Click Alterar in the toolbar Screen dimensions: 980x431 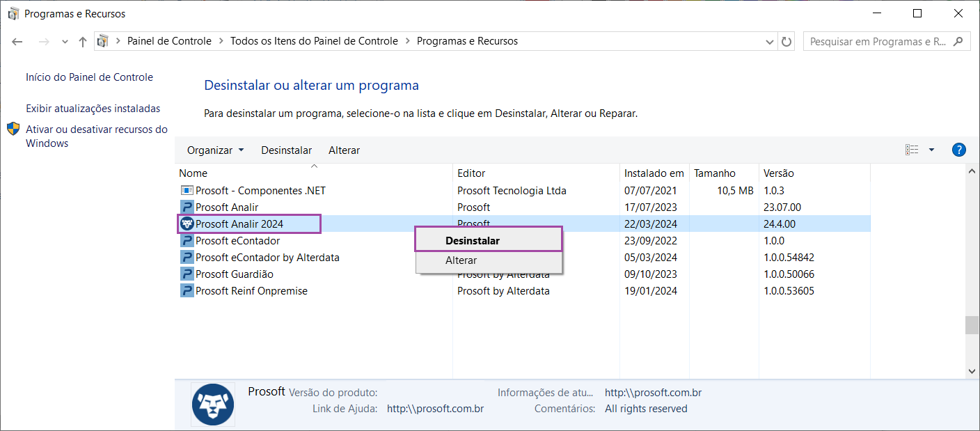(345, 150)
